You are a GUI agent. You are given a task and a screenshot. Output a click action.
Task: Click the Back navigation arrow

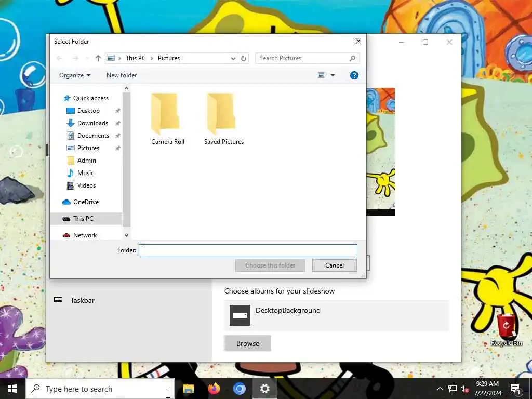point(60,58)
